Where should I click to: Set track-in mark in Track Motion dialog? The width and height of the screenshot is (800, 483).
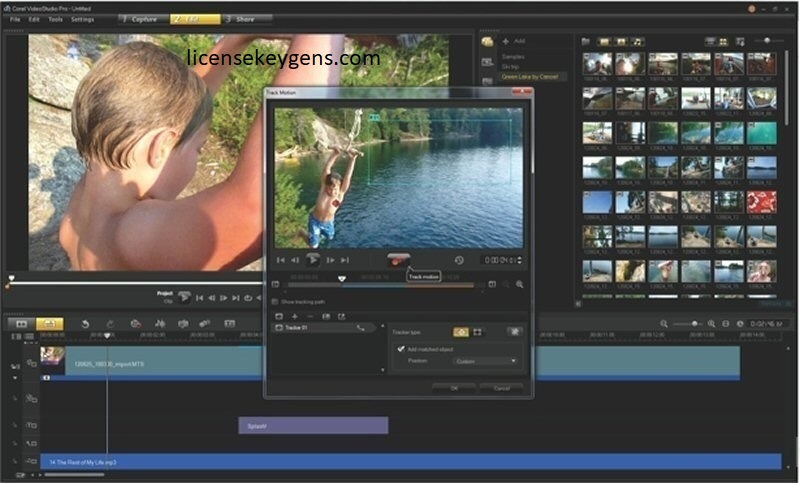pyautogui.click(x=276, y=284)
